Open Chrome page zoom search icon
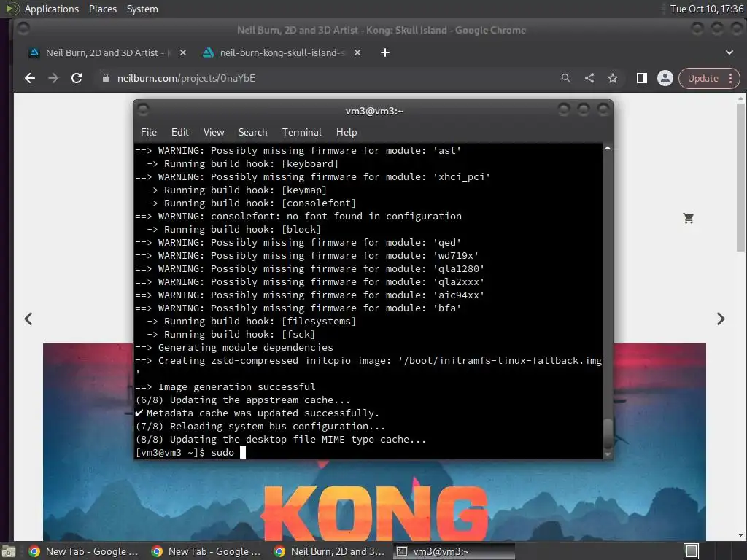Screen dimensions: 747x560 click(565, 78)
